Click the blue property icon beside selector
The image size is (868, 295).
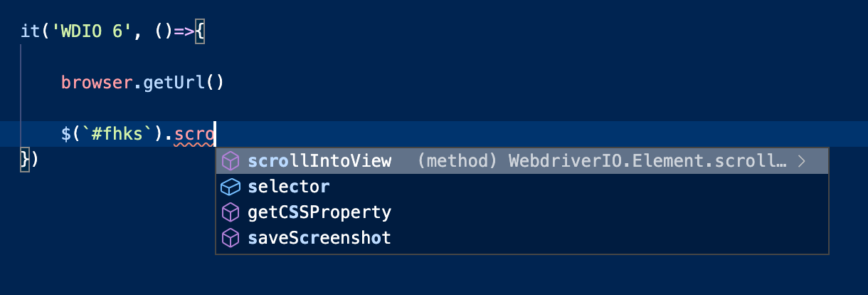tap(230, 187)
